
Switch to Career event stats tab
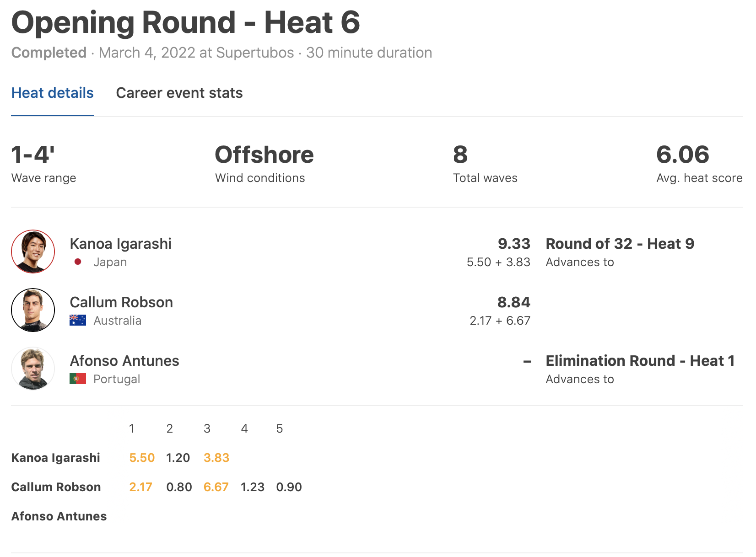[x=179, y=93]
